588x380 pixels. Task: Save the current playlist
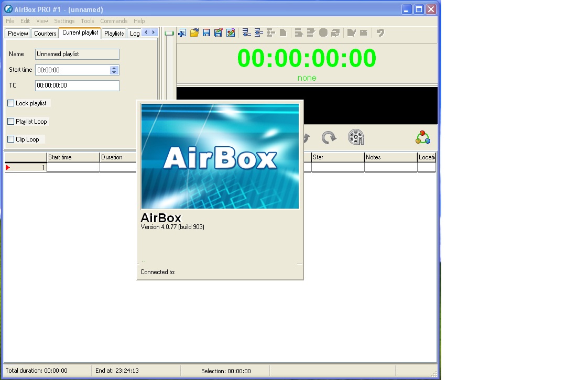[206, 32]
